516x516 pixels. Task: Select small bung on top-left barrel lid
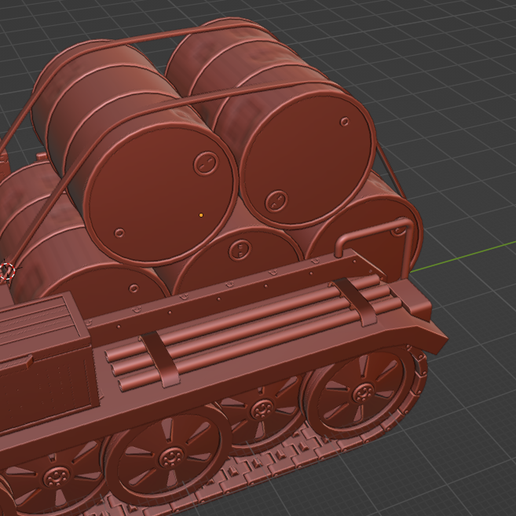[x=119, y=233]
